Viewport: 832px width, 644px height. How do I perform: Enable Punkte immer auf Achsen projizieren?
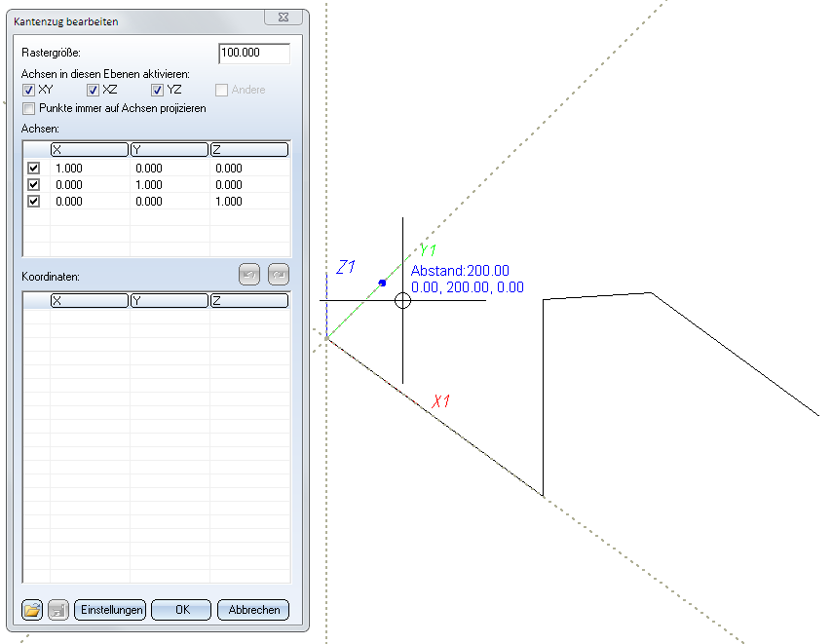(x=29, y=108)
